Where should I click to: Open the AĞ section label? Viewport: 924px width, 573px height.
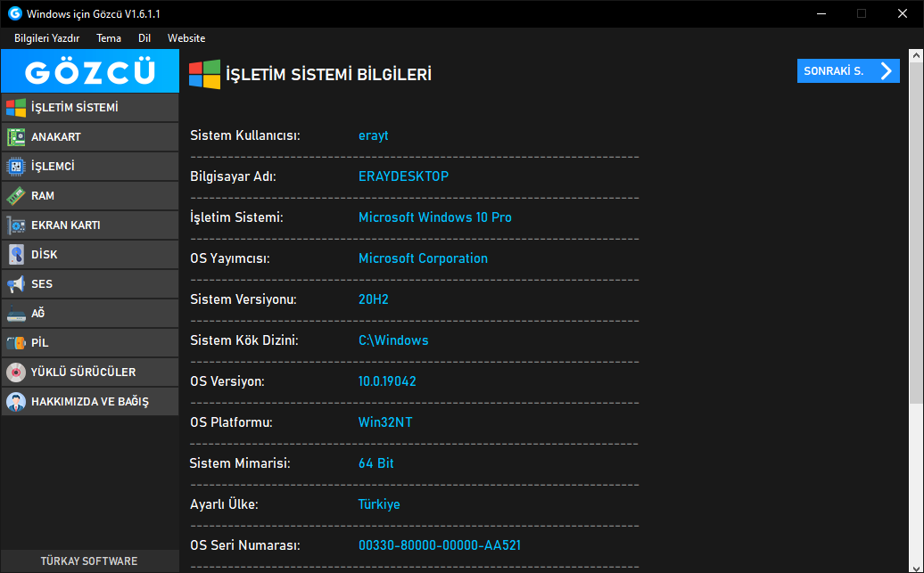37,314
